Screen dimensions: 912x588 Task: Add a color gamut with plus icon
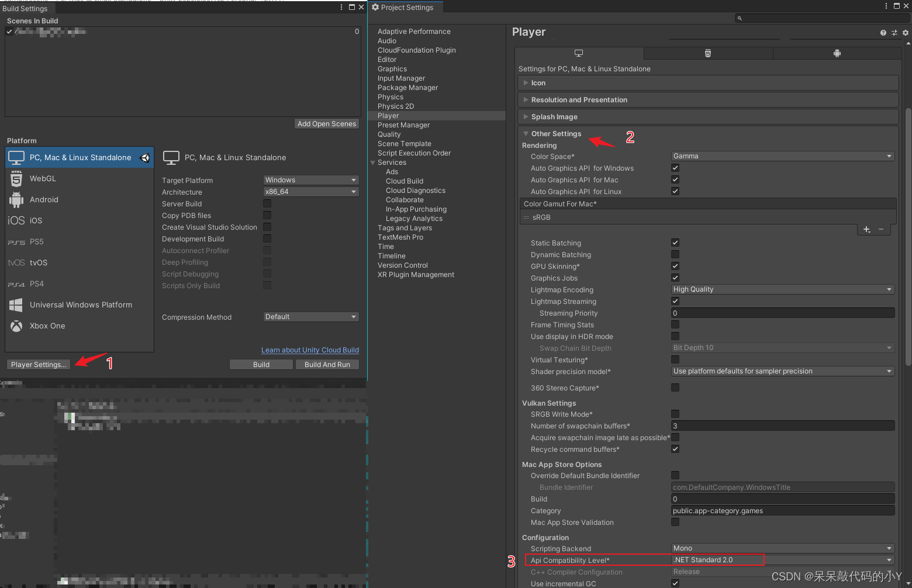[866, 230]
